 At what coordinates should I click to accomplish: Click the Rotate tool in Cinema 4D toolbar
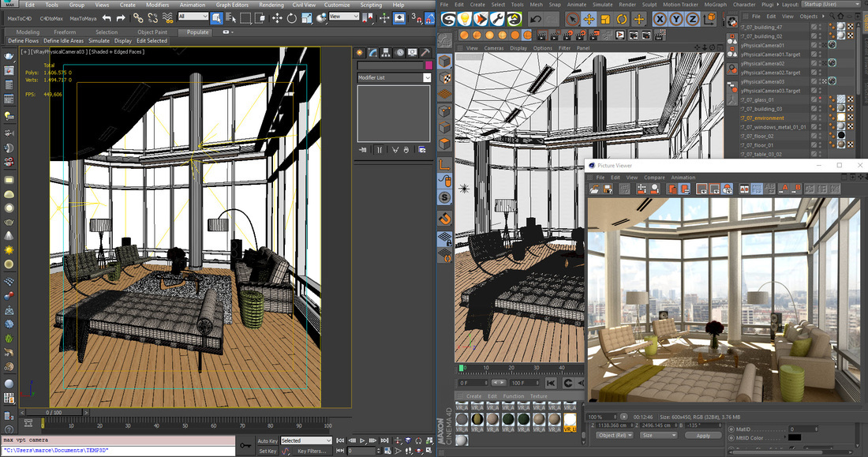(x=622, y=19)
